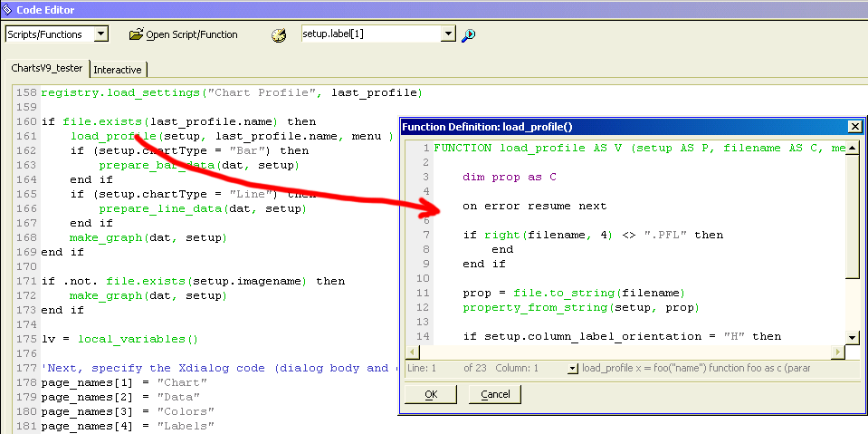This screenshot has width=868, height=434.
Task: Switch to the Interactive tab
Action: click(118, 70)
